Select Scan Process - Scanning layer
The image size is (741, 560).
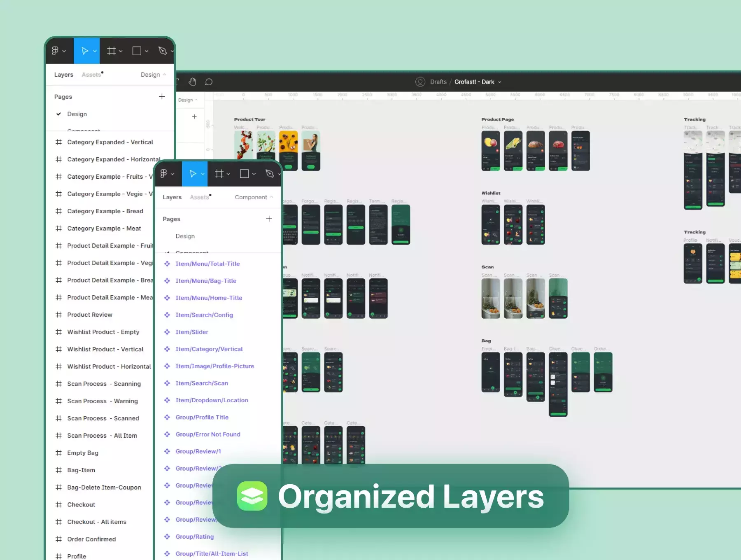tap(104, 384)
